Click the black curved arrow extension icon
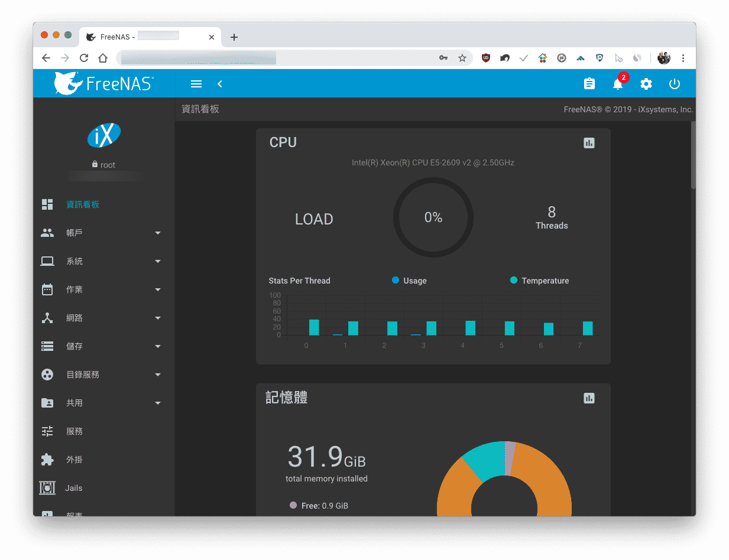This screenshot has height=560, width=729. click(x=505, y=58)
